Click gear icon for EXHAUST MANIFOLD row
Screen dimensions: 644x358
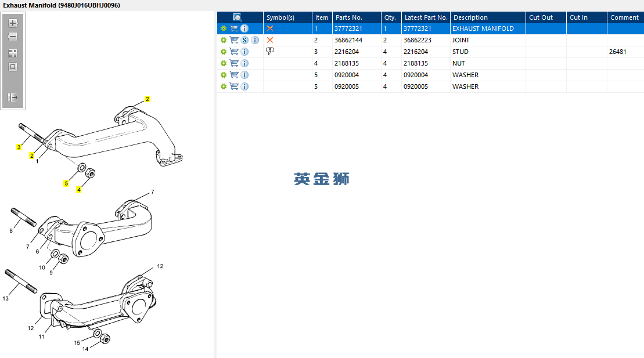[224, 28]
